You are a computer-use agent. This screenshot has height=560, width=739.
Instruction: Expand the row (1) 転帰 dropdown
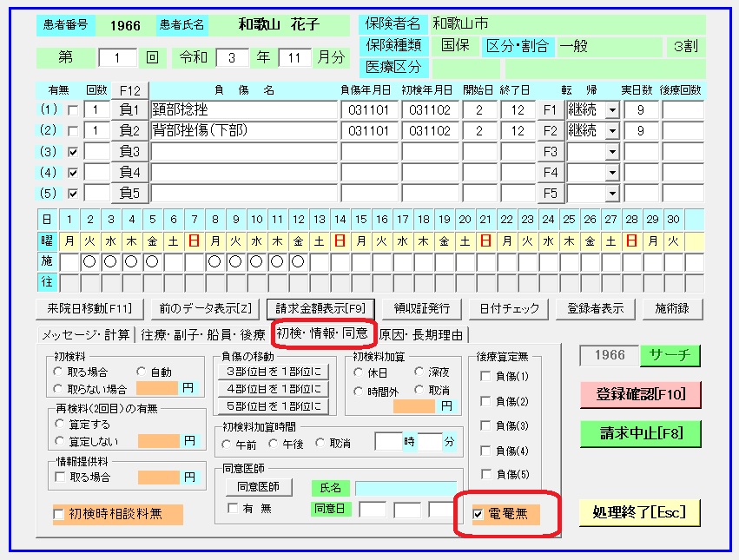coord(611,110)
